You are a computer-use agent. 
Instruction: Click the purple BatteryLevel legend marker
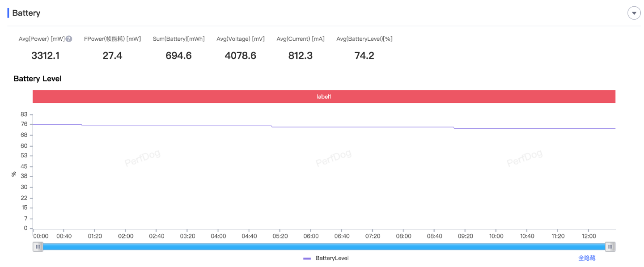(x=307, y=259)
